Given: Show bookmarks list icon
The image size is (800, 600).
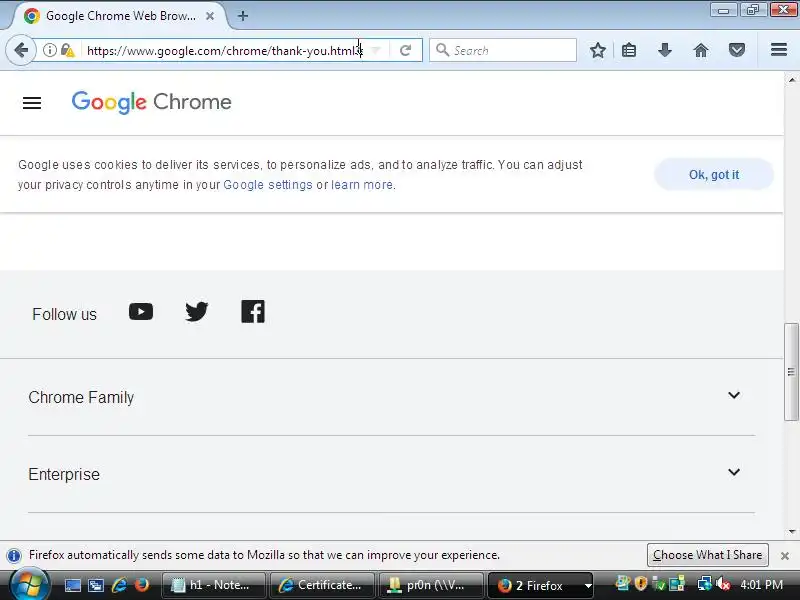Looking at the screenshot, I should pos(629,50).
